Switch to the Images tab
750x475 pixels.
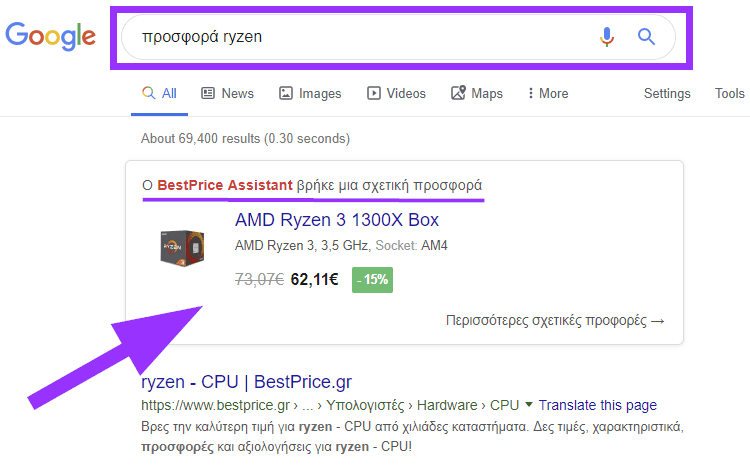point(310,93)
